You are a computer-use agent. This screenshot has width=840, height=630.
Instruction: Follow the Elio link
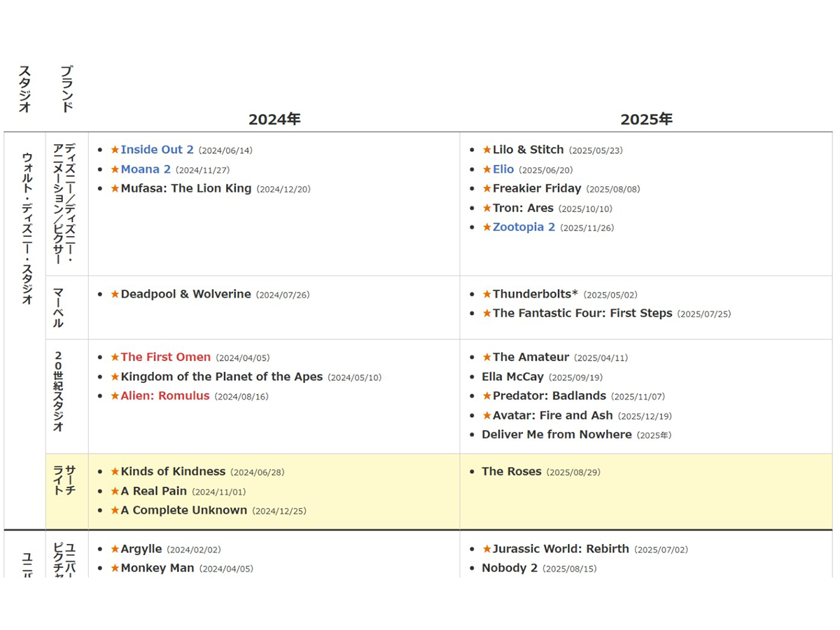point(503,169)
